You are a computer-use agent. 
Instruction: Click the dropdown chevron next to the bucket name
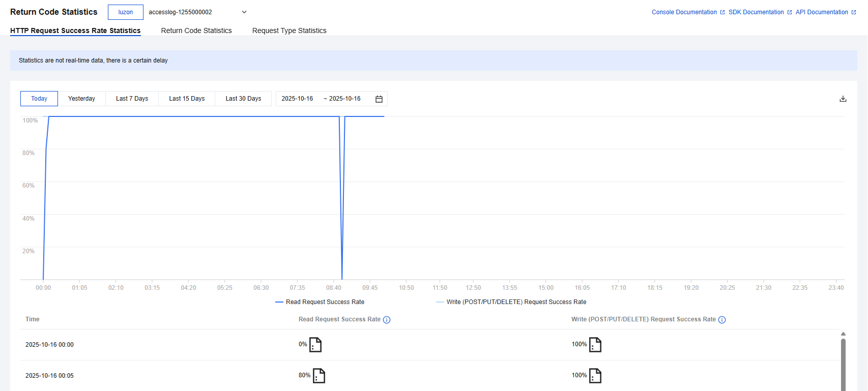pyautogui.click(x=244, y=12)
